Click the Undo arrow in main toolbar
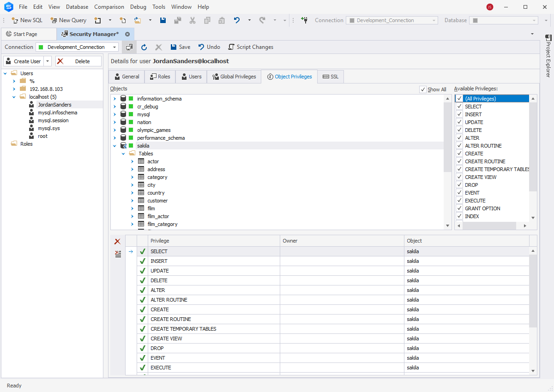Viewport: 554px width, 392px height. (237, 20)
